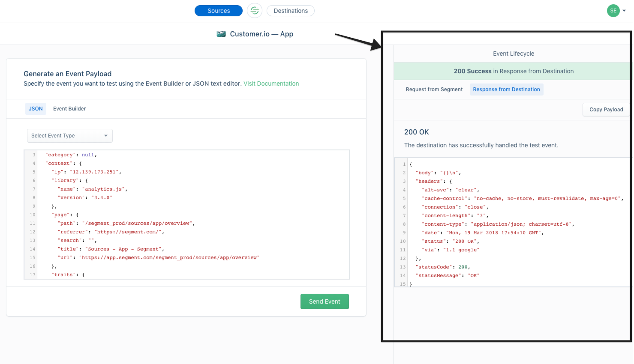The image size is (634, 364).
Task: Click the "traits" line in payload
Action: tap(68, 274)
